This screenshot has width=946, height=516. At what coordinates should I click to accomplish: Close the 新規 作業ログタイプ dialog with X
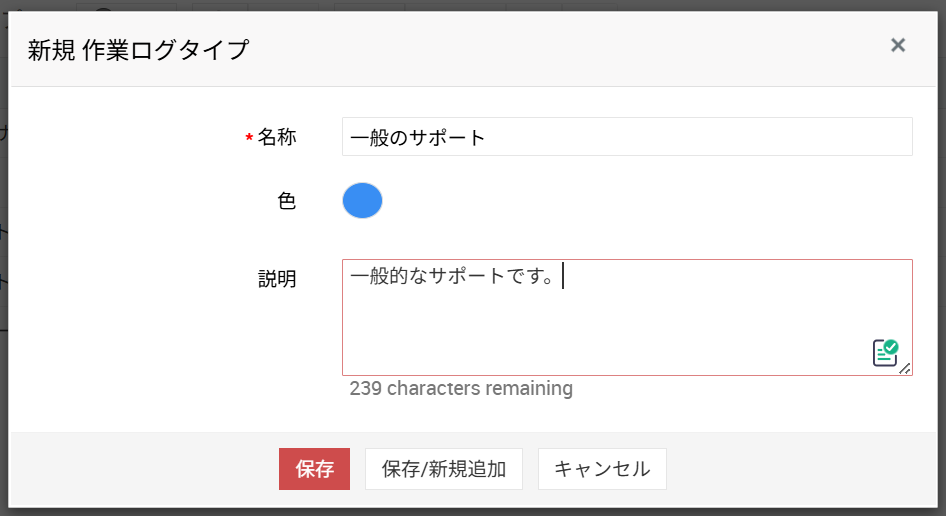pos(898,45)
